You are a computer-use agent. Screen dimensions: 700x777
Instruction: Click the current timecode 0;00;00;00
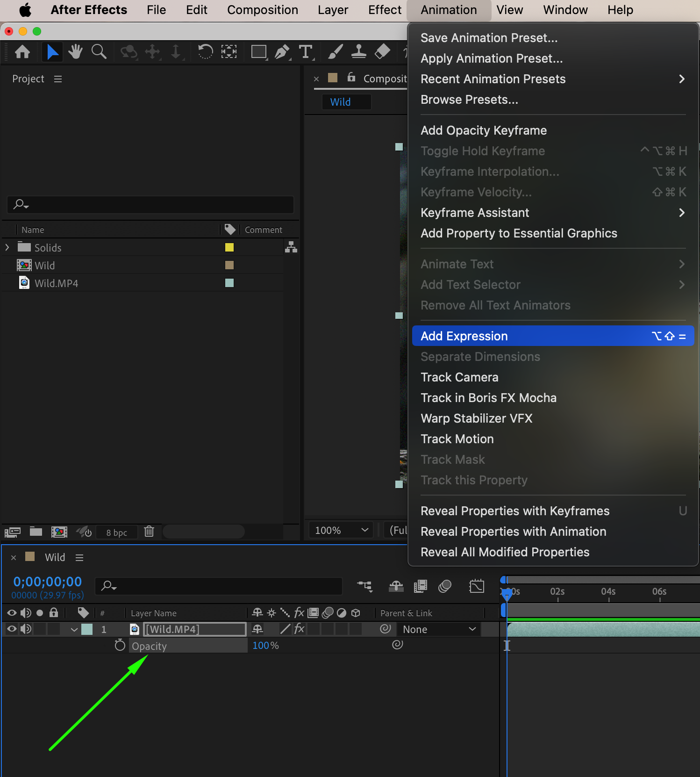pyautogui.click(x=48, y=582)
